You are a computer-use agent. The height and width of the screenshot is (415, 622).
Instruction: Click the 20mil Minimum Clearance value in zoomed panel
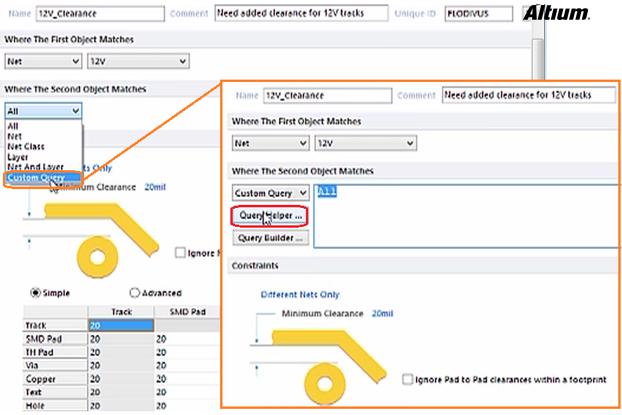[382, 314]
